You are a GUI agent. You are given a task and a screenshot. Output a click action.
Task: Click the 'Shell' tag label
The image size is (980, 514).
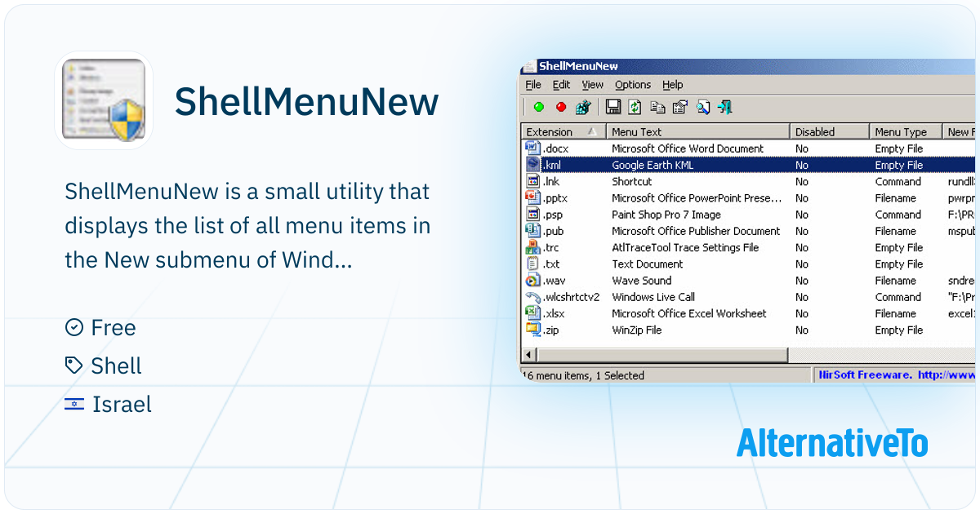(116, 366)
